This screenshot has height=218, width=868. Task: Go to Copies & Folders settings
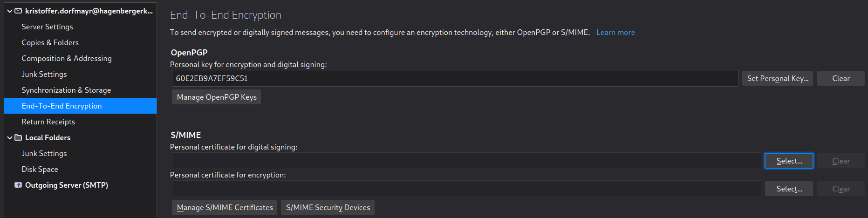50,42
